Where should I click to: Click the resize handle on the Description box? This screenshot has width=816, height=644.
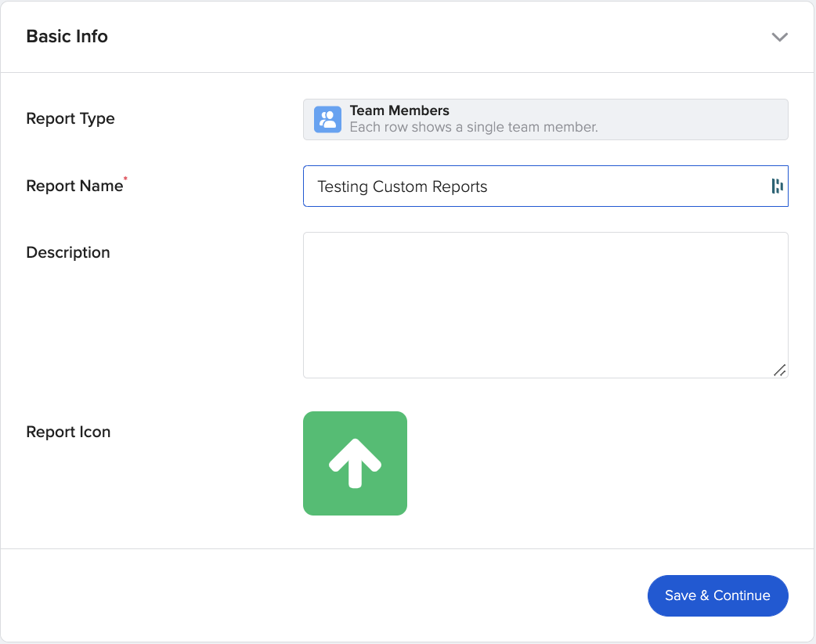point(780,370)
